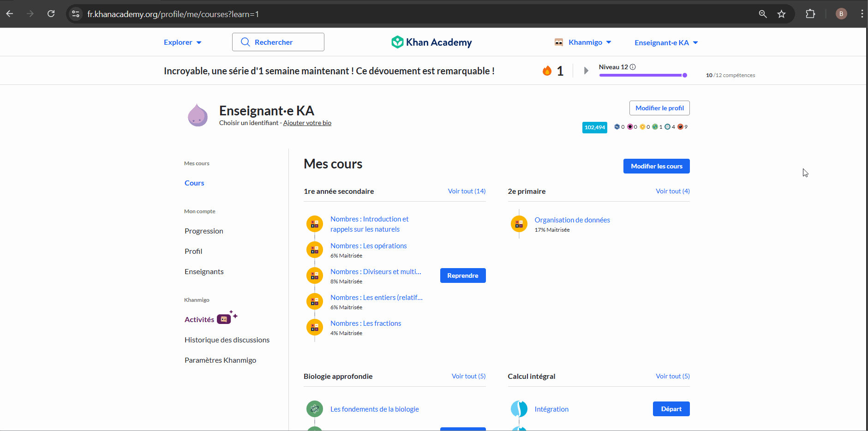Click the unit icon for Nombres : Introduction et rappels
Viewport: 868px width, 431px height.
click(x=315, y=224)
